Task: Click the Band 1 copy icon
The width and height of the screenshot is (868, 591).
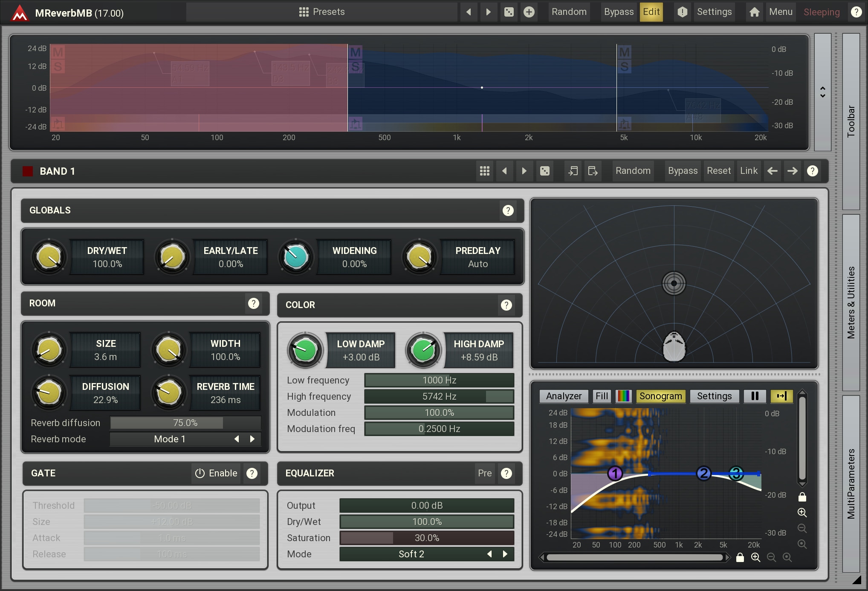Action: coord(573,171)
